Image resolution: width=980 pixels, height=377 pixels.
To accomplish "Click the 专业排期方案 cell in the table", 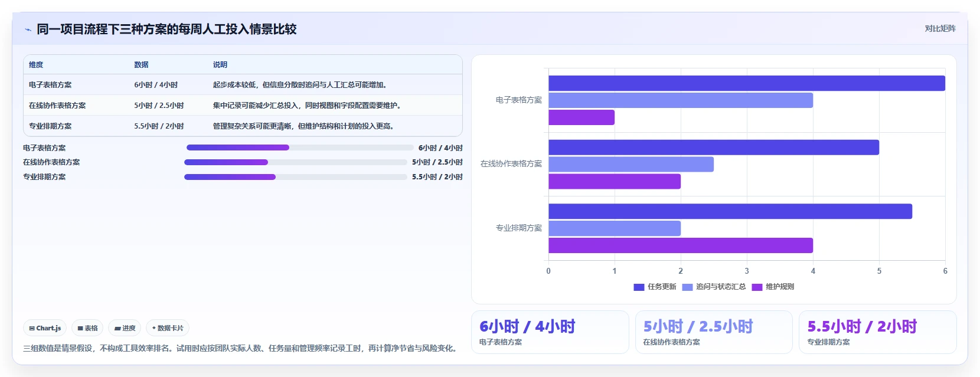I will tap(50, 126).
